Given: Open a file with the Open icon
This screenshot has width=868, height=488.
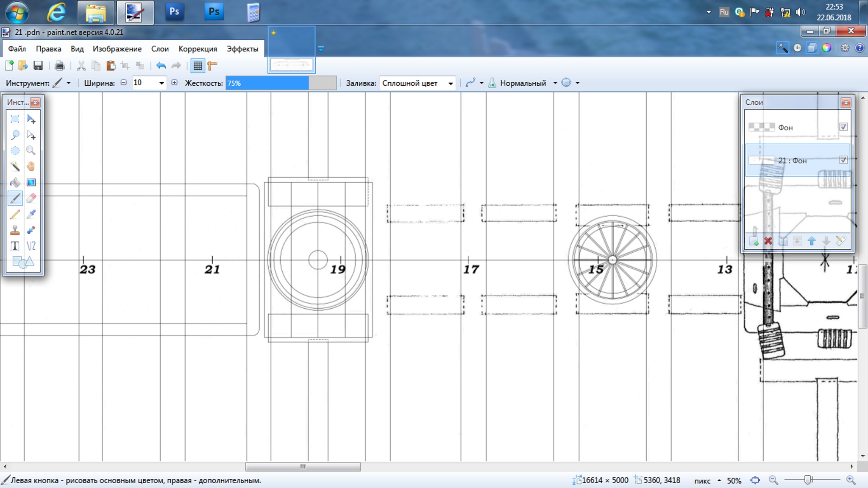Looking at the screenshot, I should (x=23, y=66).
